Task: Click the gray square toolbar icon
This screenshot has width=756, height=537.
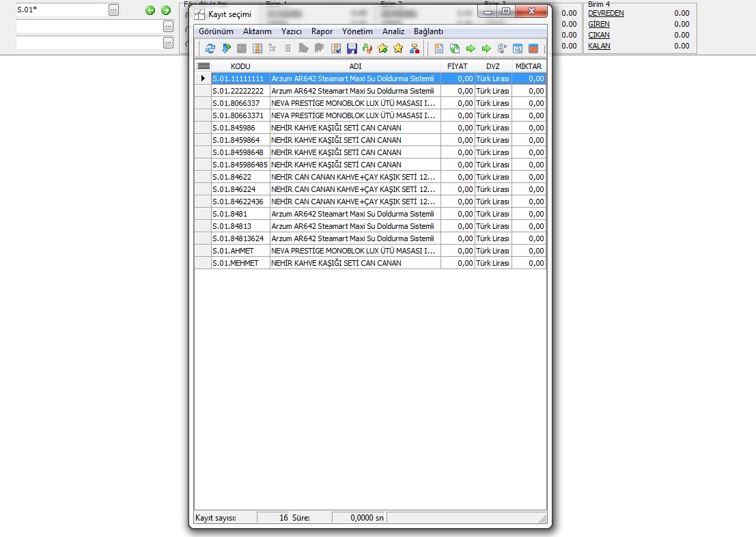Action: coord(242,49)
